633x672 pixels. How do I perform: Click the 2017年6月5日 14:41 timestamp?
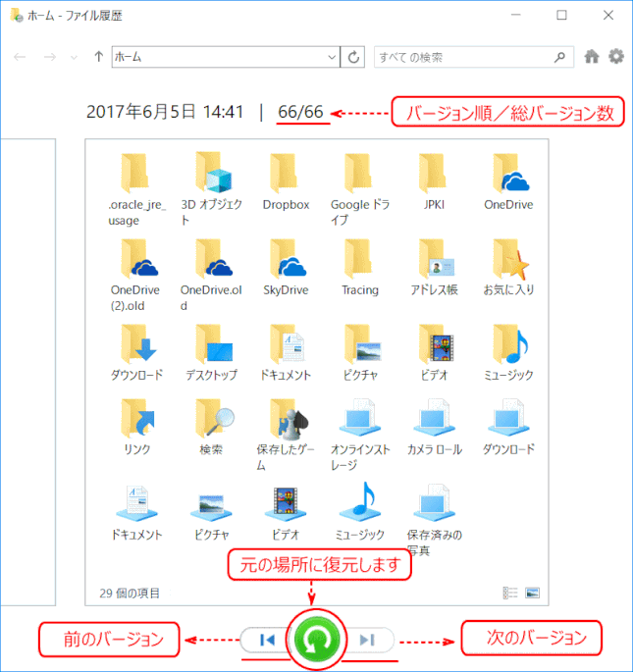coord(165,112)
